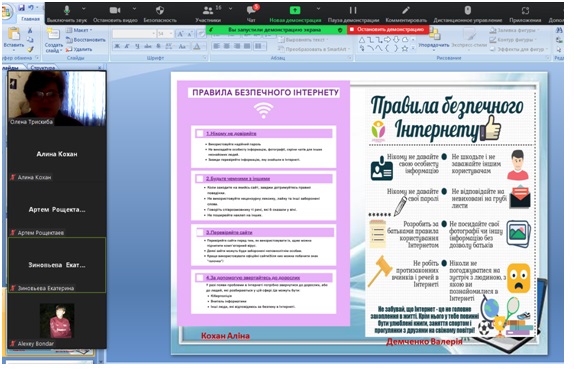Click Создать слайд button in ribbon

click(53, 41)
